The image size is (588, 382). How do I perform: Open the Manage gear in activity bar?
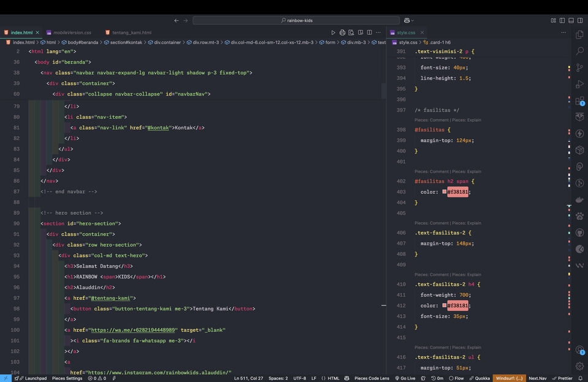580,366
